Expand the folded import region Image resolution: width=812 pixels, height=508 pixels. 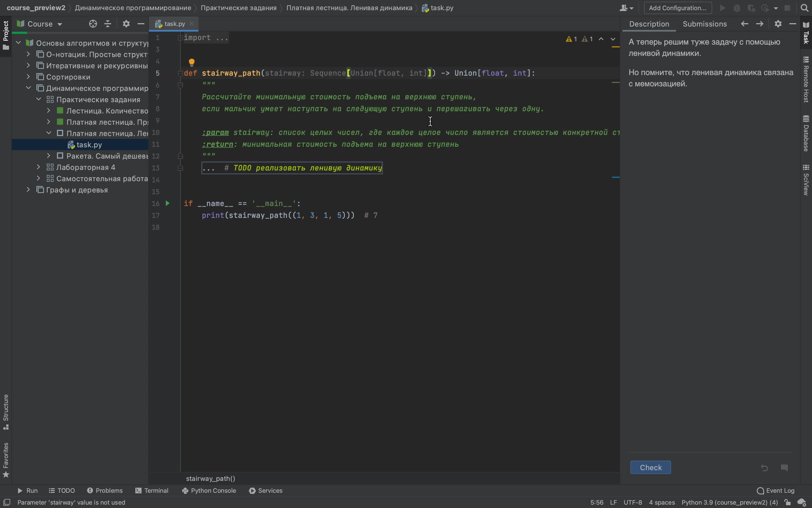click(x=180, y=38)
